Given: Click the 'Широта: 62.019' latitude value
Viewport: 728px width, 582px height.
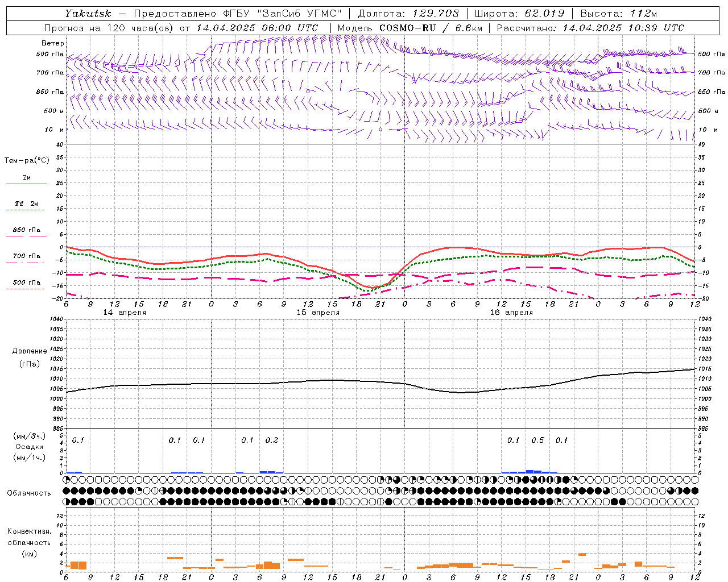Looking at the screenshot, I should tap(519, 14).
